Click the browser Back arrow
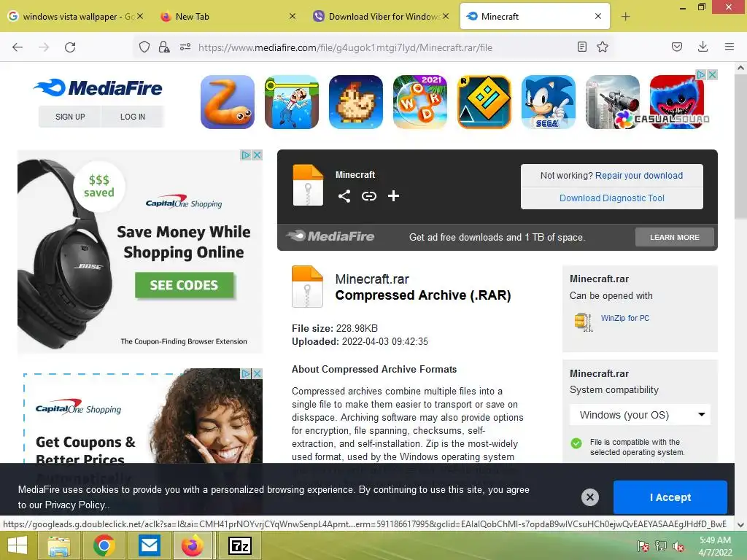Image resolution: width=747 pixels, height=560 pixels. click(x=18, y=47)
